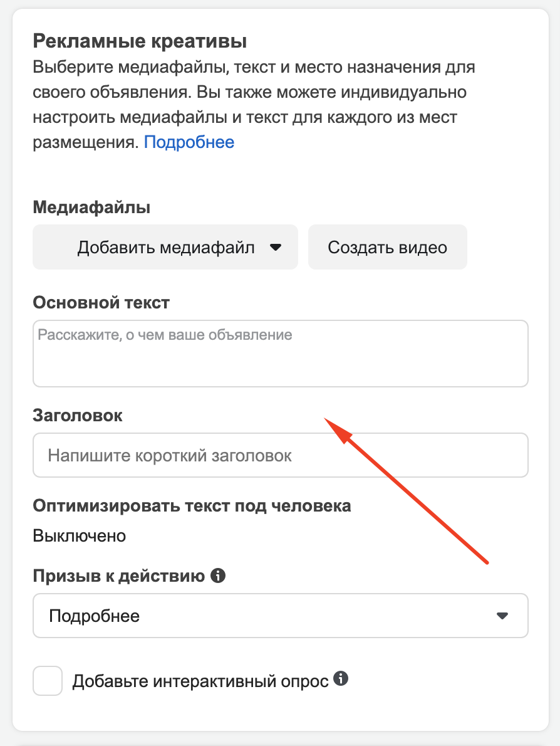Click the Создать видео button

pyautogui.click(x=388, y=248)
